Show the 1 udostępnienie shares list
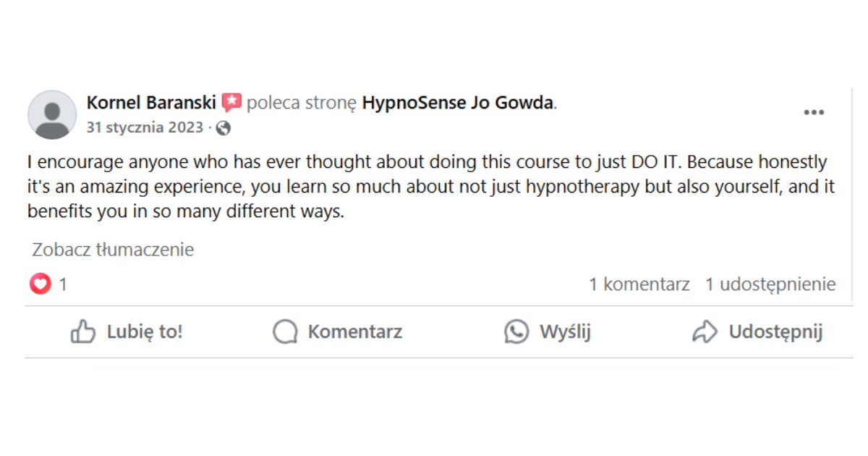 point(770,284)
